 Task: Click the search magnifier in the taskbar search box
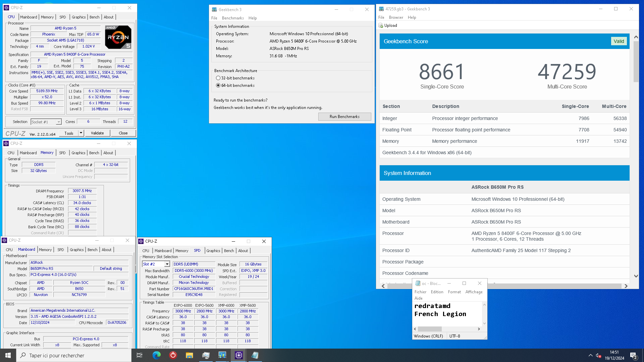pyautogui.click(x=23, y=355)
